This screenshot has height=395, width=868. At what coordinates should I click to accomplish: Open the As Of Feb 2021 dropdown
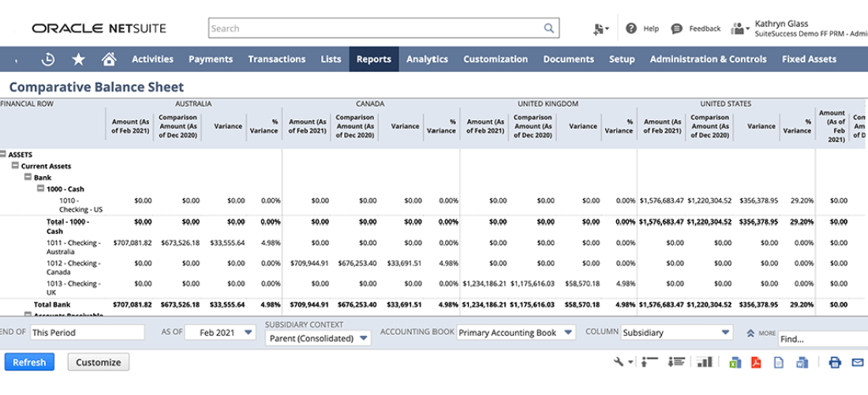click(x=220, y=333)
